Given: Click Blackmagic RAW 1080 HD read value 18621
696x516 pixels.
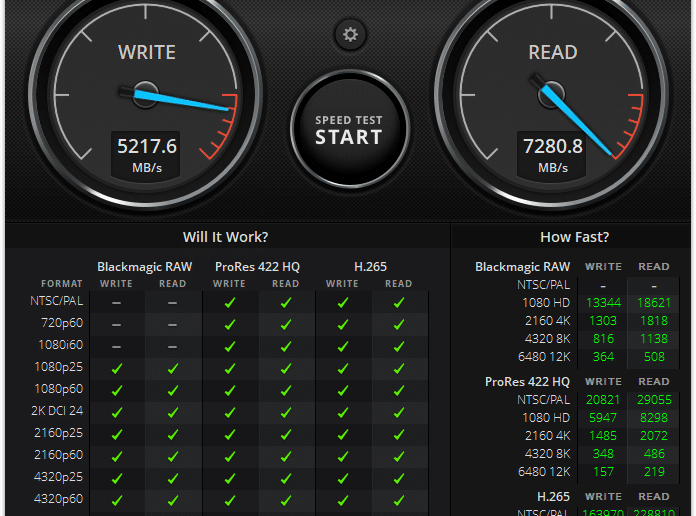Looking at the screenshot, I should pyautogui.click(x=654, y=303).
